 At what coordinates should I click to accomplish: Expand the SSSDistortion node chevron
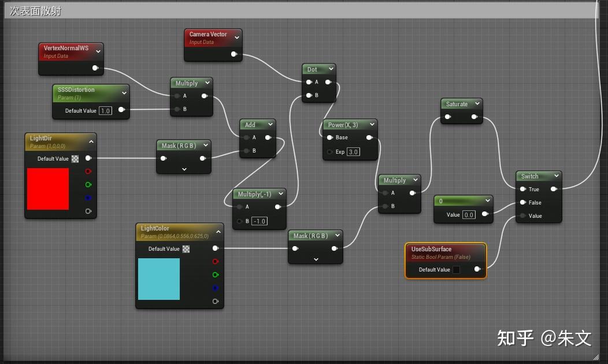124,93
